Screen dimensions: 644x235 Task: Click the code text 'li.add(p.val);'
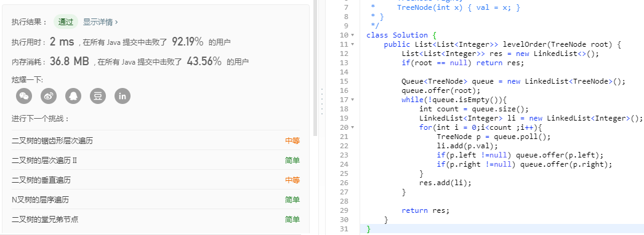467,146
